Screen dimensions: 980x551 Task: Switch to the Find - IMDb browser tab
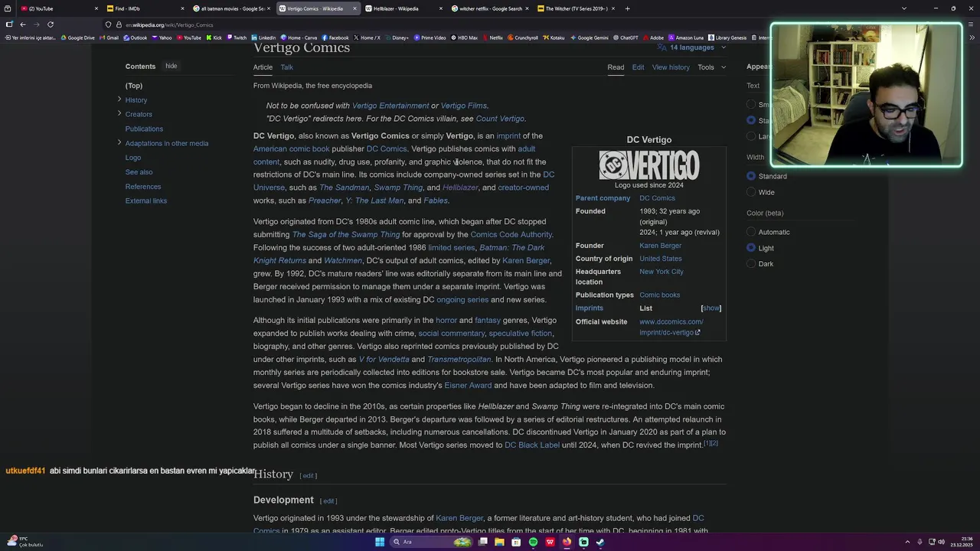[x=145, y=8]
